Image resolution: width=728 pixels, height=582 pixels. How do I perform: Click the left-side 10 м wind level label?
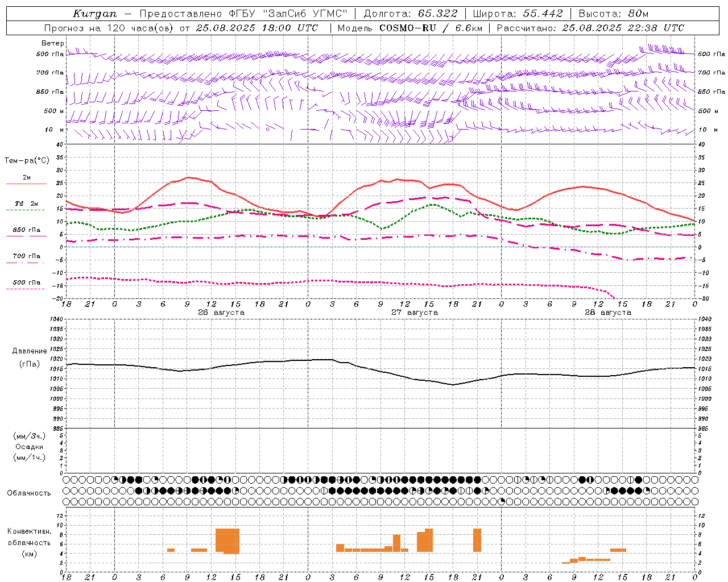point(54,130)
